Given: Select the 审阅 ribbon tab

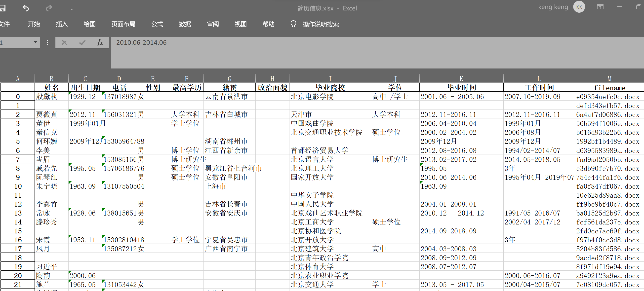Looking at the screenshot, I should click(x=213, y=24).
